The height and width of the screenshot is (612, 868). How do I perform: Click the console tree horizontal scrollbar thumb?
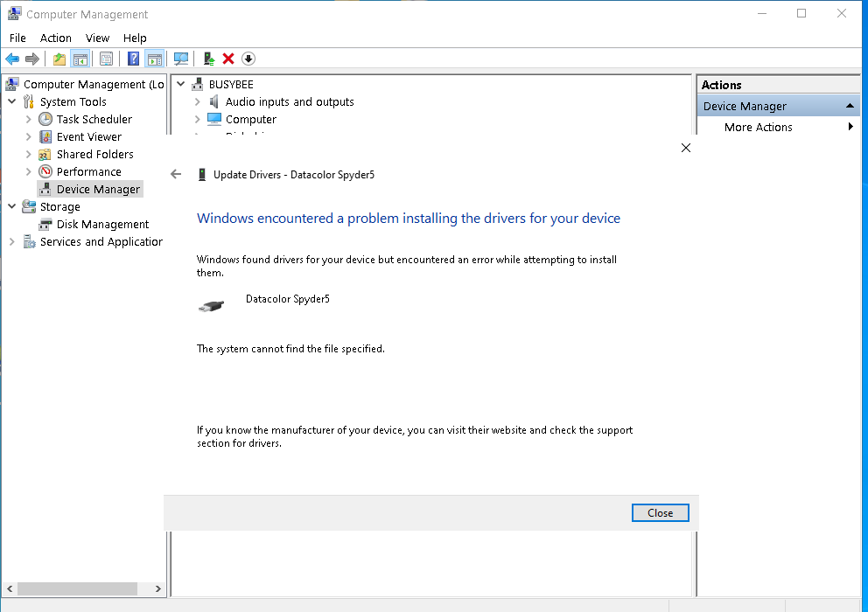[x=78, y=588]
